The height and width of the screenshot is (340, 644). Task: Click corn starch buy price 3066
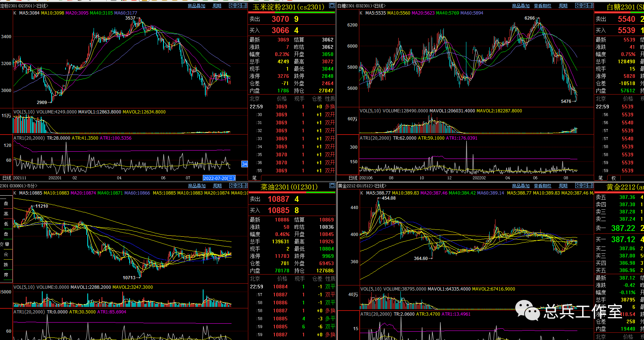point(280,30)
